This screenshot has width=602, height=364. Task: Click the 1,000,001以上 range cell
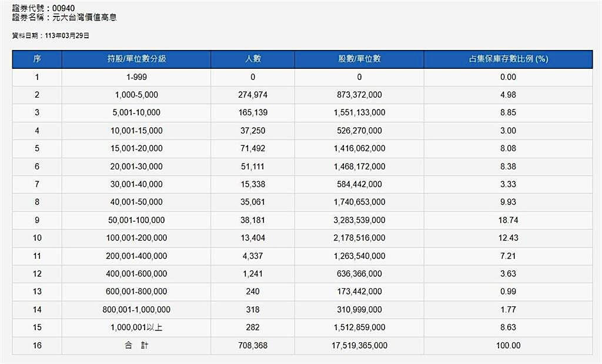coord(136,328)
